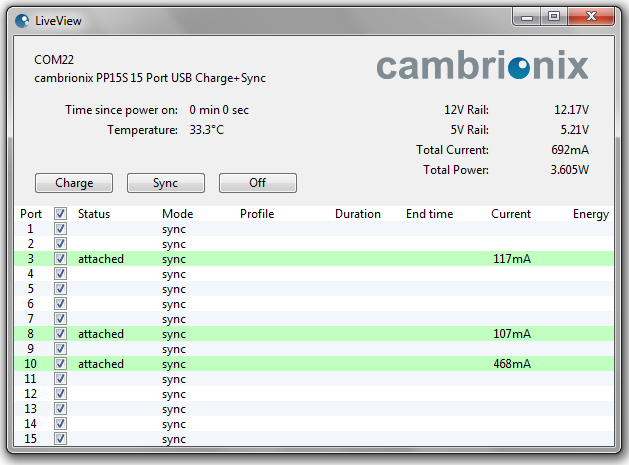Screen dimensions: 629x465
Task: Click port number 5 in the list
Action: [30, 288]
